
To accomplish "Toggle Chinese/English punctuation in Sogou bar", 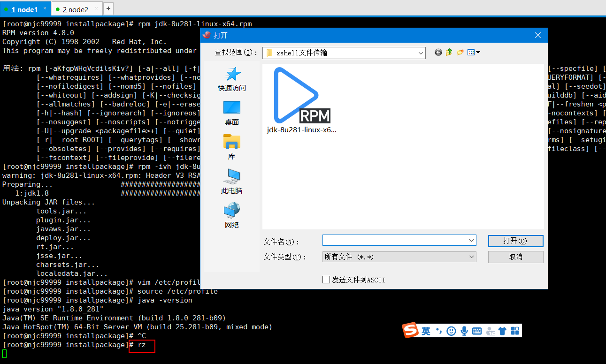I will point(439,331).
